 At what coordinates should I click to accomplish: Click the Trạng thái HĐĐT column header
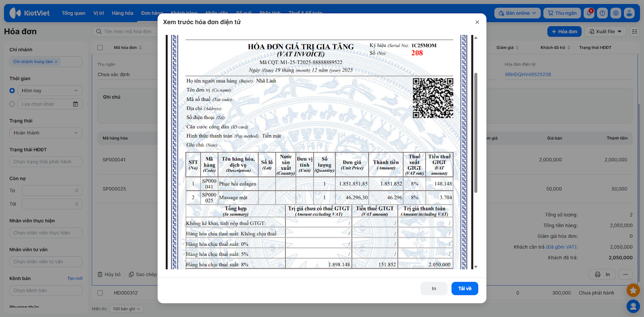pos(595,47)
